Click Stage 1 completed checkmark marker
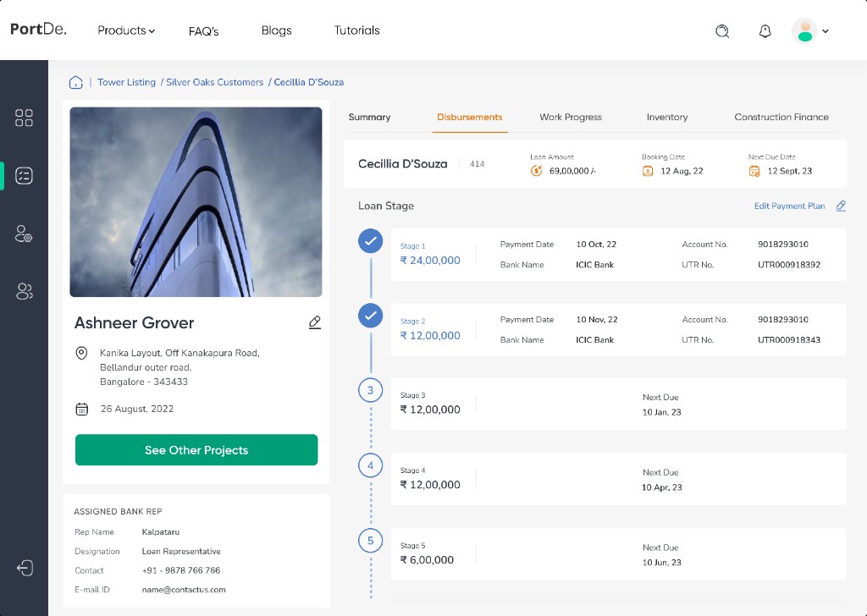 coord(371,241)
